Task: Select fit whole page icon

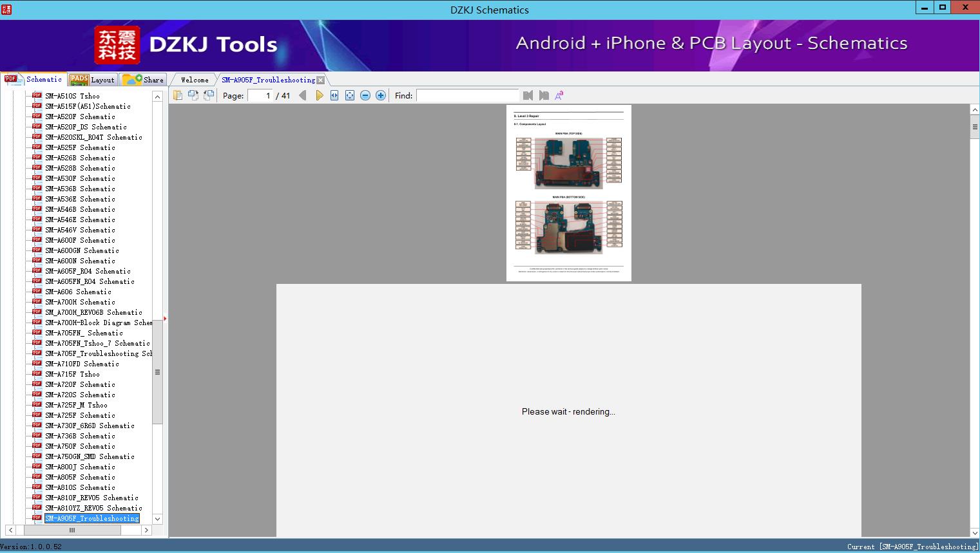Action: pos(350,95)
